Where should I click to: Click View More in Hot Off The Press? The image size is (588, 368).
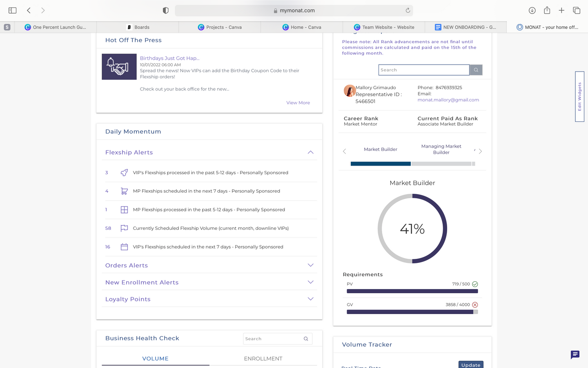[x=298, y=103]
